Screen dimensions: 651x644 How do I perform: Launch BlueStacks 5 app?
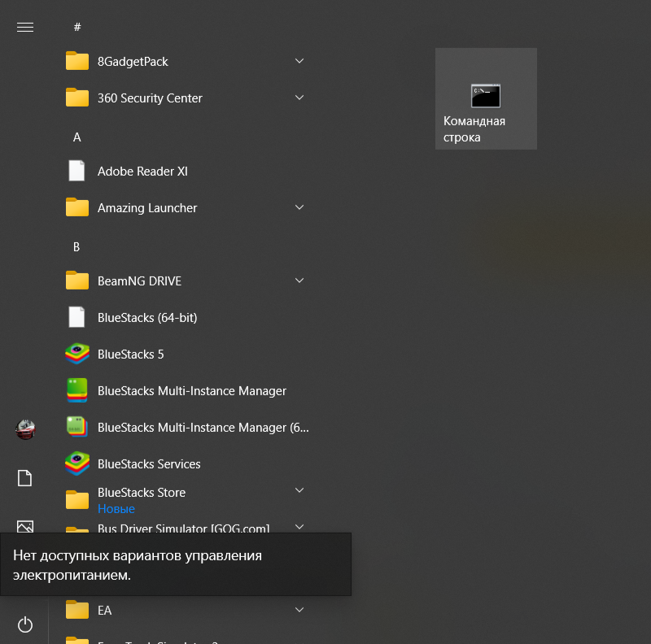point(130,355)
